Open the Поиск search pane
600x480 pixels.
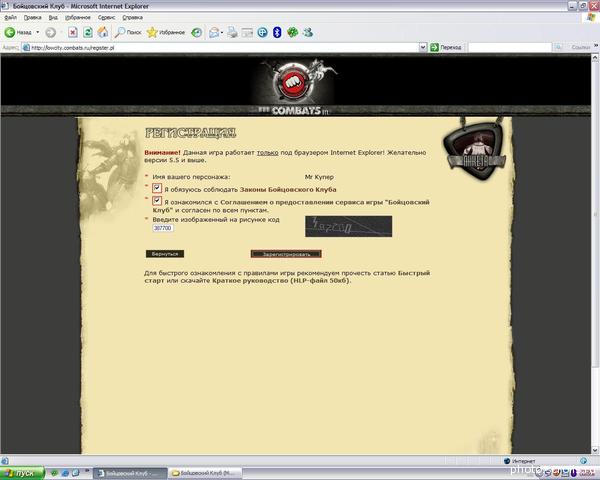pyautogui.click(x=128, y=33)
